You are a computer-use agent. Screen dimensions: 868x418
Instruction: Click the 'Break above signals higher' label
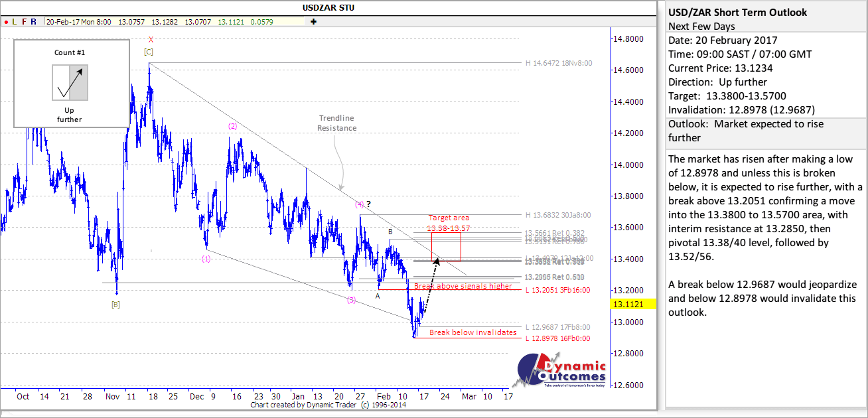(x=463, y=286)
